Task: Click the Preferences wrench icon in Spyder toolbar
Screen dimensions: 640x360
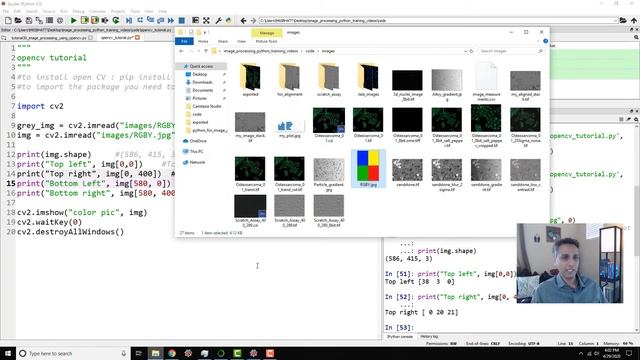Action: tap(218, 20)
